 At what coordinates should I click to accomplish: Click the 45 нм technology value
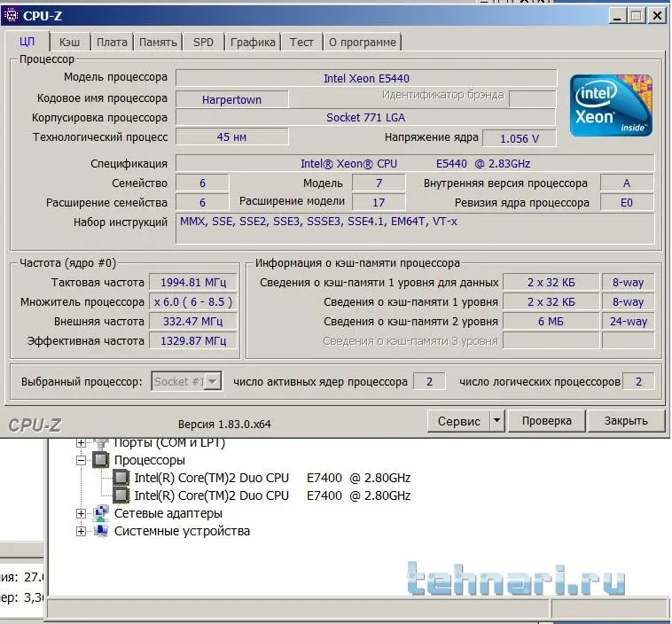(x=232, y=137)
